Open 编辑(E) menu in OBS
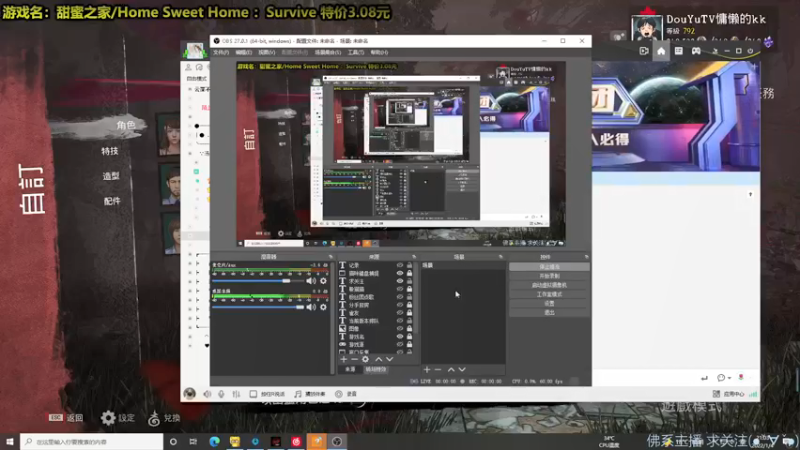The image size is (800, 450). pyautogui.click(x=243, y=52)
